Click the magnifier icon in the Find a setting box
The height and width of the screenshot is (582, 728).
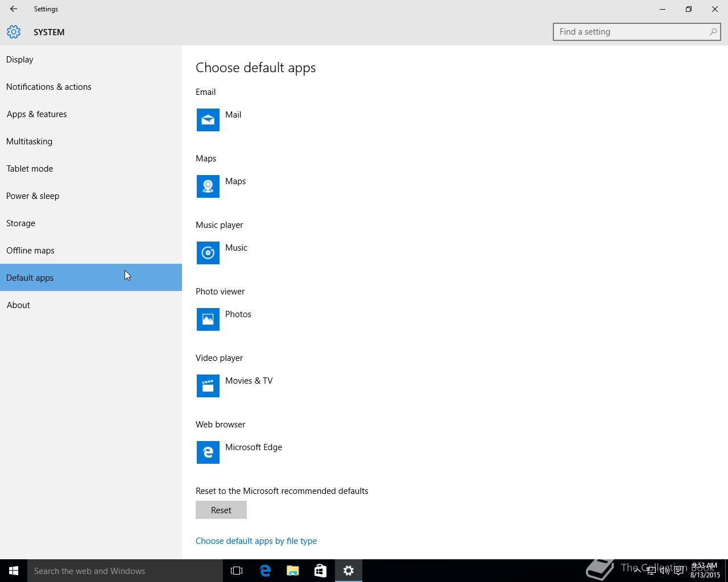click(713, 32)
